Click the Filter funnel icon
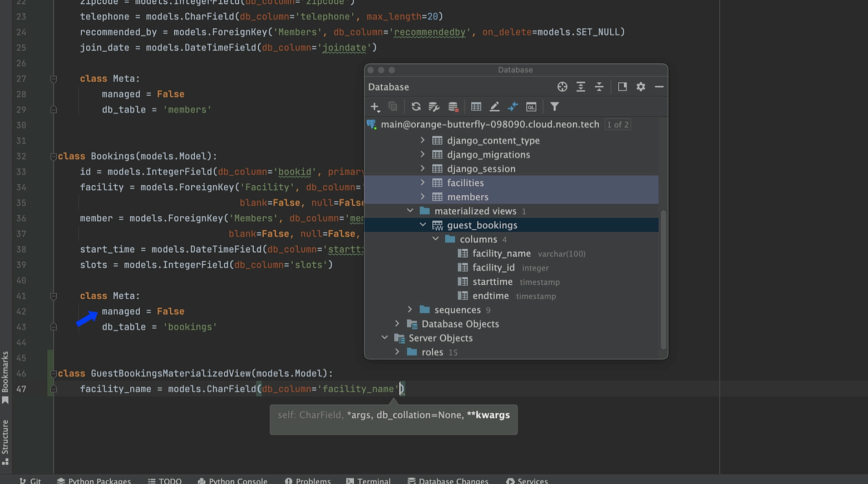Viewport: 868px width, 484px height. 555,106
